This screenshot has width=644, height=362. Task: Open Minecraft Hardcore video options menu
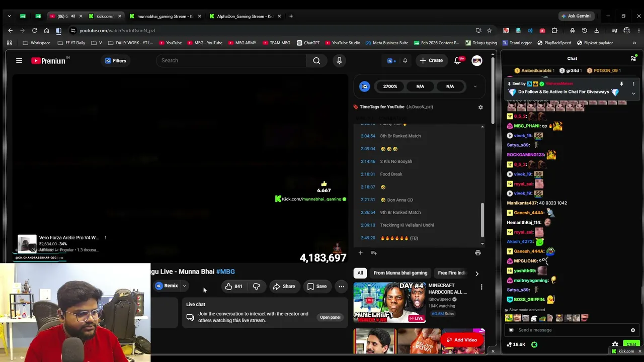pyautogui.click(x=481, y=287)
